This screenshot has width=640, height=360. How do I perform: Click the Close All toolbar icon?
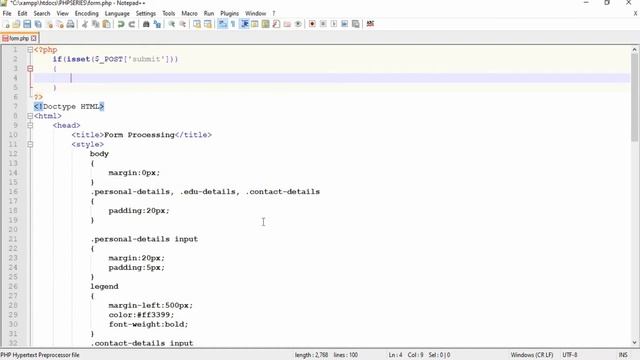pos(60,24)
